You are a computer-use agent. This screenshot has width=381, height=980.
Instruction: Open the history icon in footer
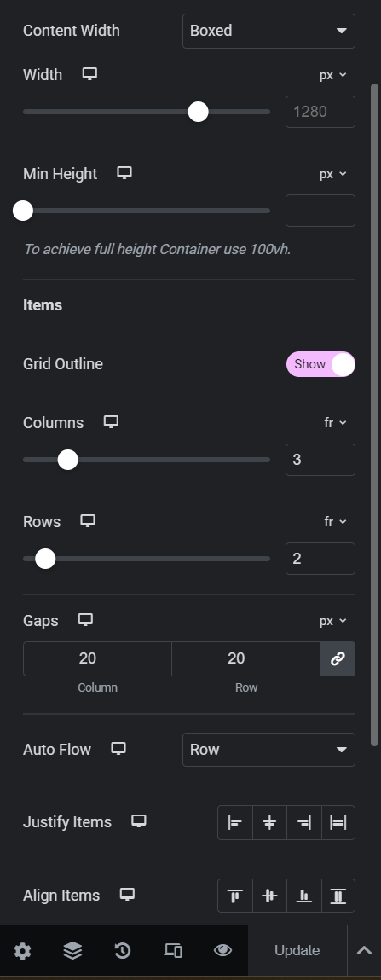tap(123, 951)
